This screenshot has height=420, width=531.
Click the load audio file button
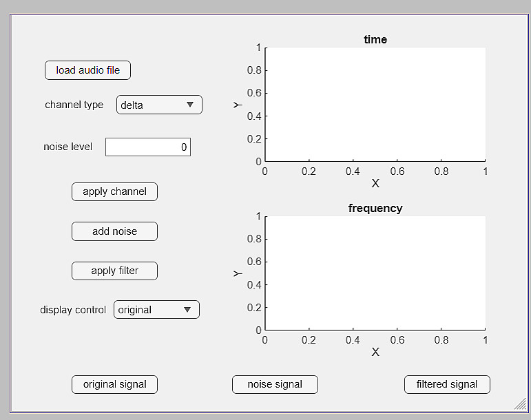tap(87, 70)
